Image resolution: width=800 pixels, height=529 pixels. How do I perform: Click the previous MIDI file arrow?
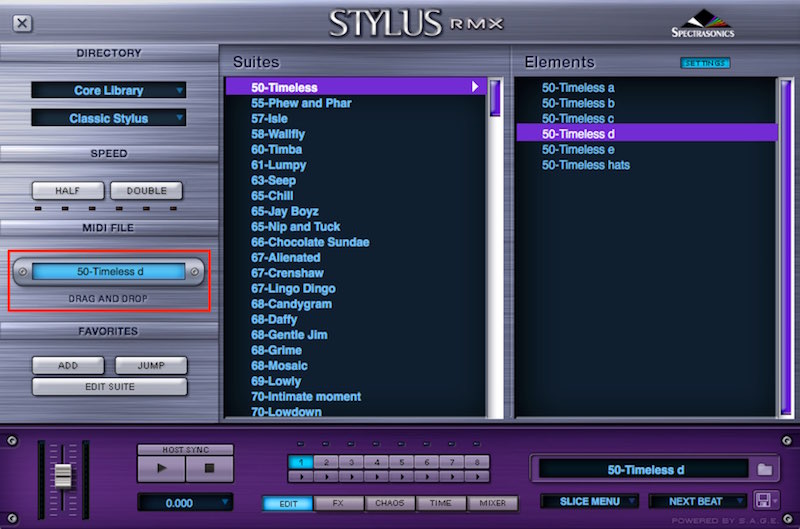coord(22,272)
